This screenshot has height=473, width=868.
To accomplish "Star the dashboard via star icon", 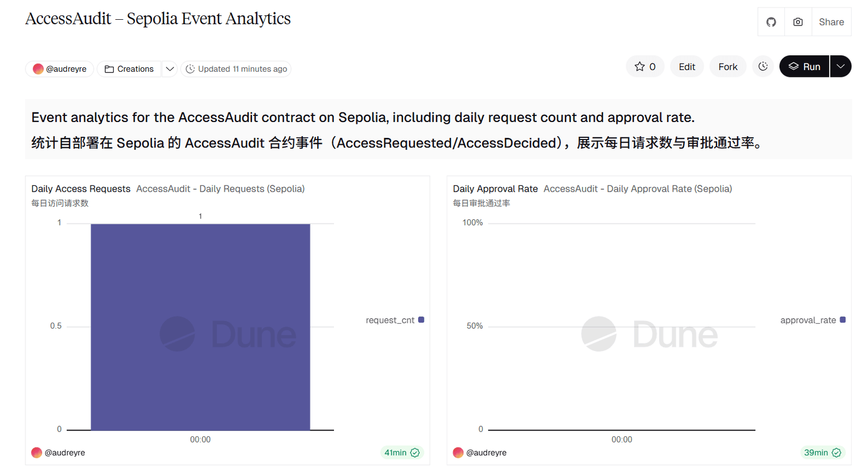I will click(x=641, y=66).
